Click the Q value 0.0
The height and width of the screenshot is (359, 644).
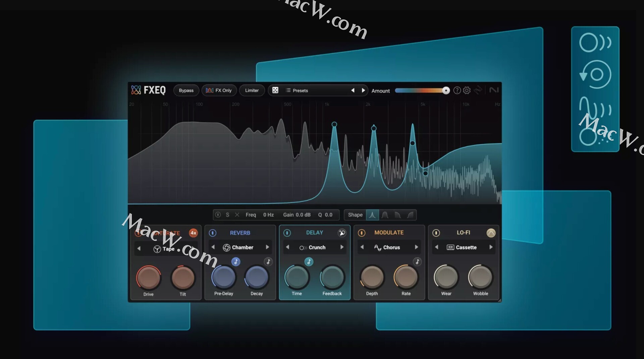point(329,215)
